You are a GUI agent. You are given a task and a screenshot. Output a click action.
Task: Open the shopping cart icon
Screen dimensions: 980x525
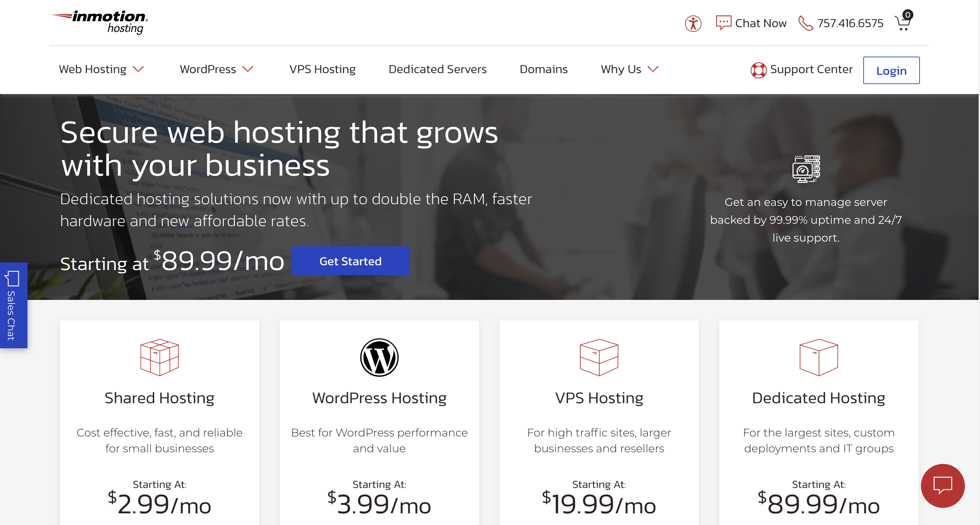click(x=902, y=24)
